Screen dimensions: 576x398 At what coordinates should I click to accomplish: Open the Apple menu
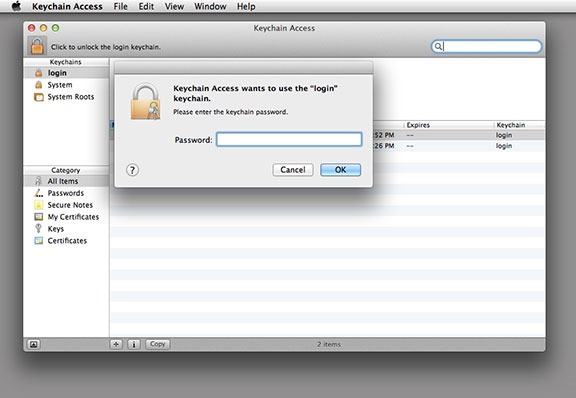point(16,6)
